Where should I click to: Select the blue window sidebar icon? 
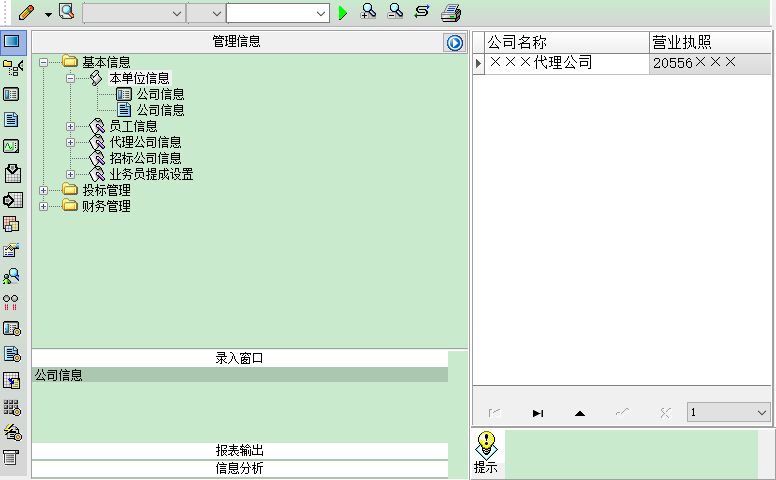tap(12, 41)
